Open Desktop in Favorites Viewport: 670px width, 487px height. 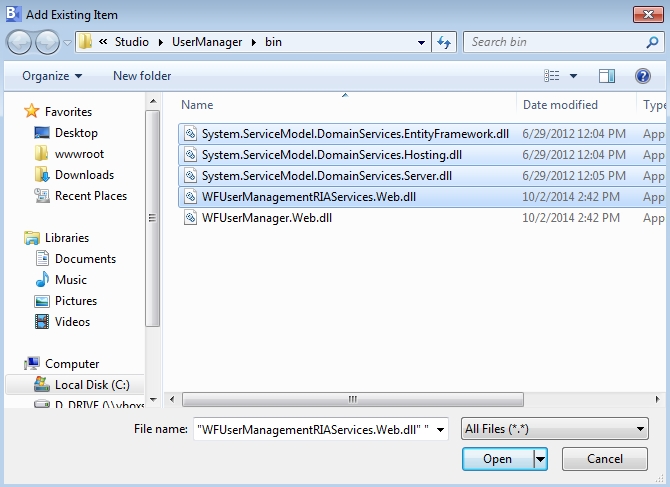click(x=76, y=133)
